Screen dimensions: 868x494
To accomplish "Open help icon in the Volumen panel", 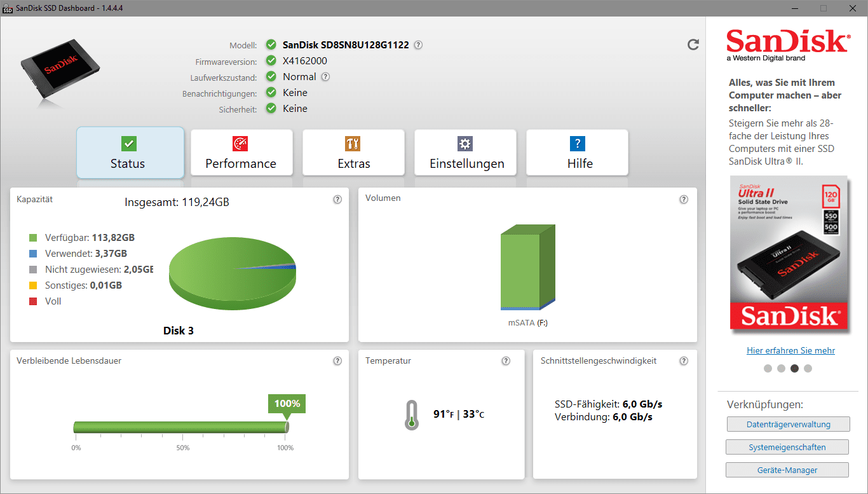I will (x=684, y=199).
